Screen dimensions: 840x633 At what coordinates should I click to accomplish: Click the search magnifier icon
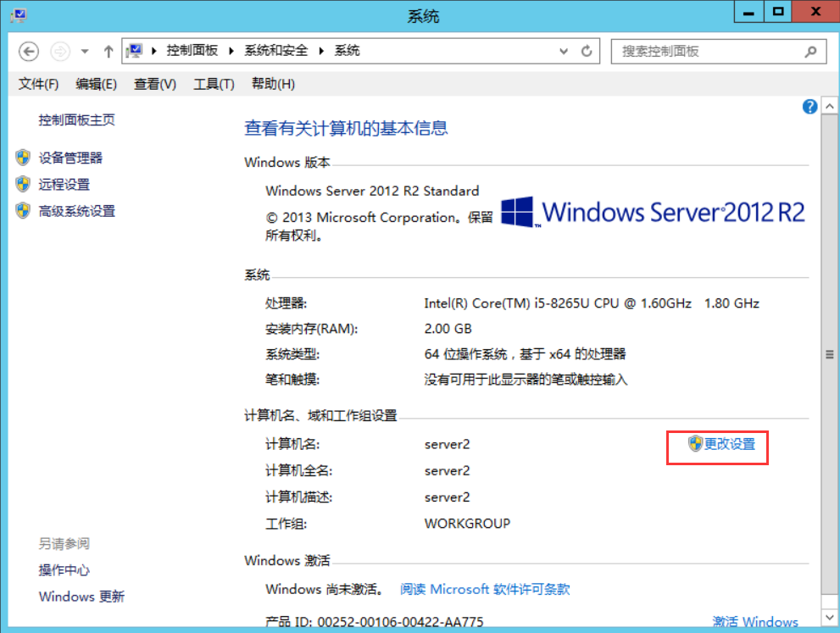click(x=810, y=52)
